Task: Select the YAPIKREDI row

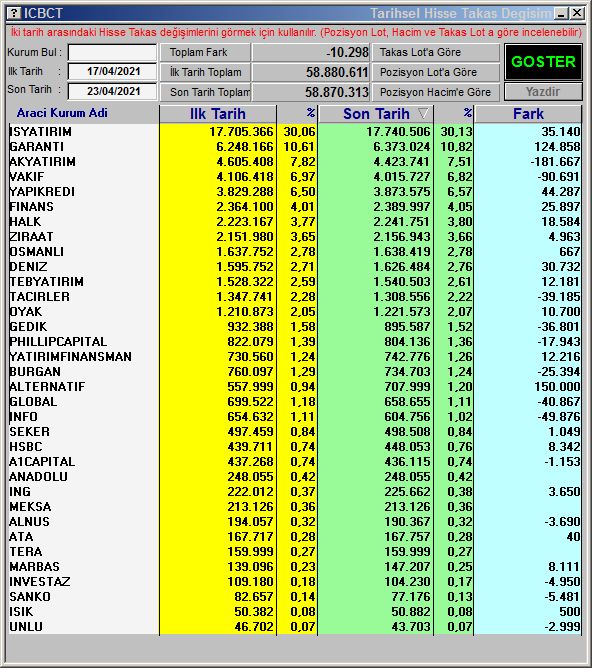Action: coord(295,192)
